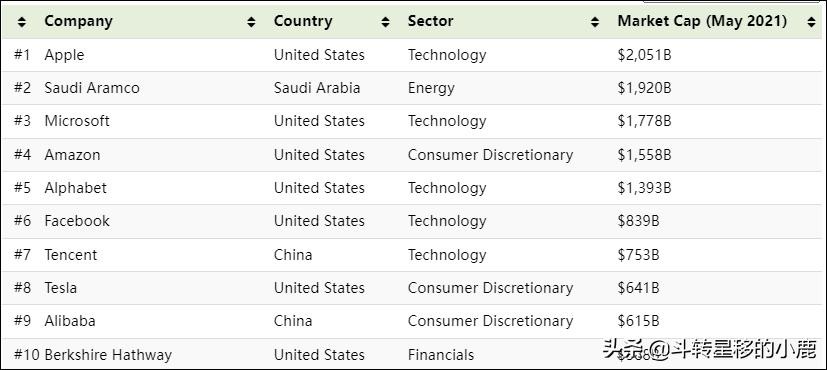
Task: Click Tesla's $641B market cap value
Action: pos(638,288)
